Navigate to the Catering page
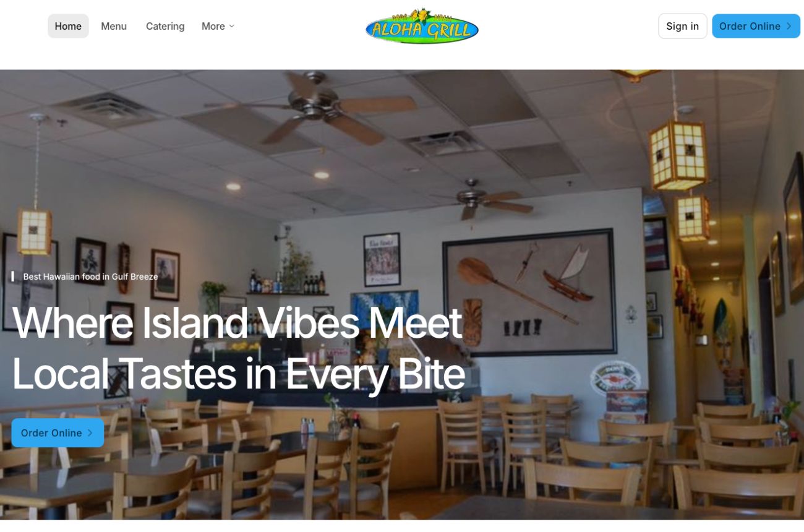The image size is (804, 532). click(165, 26)
